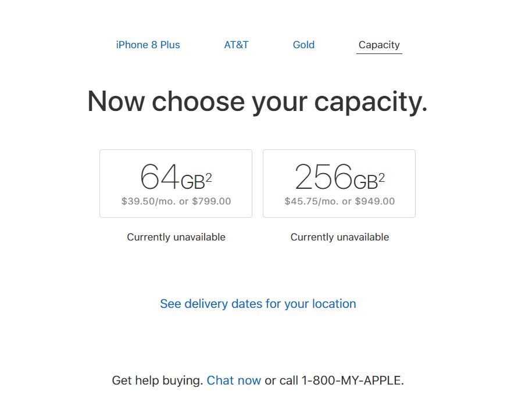Click the $39.50/mo. or $799.00 price text
518x420 pixels.
click(176, 202)
